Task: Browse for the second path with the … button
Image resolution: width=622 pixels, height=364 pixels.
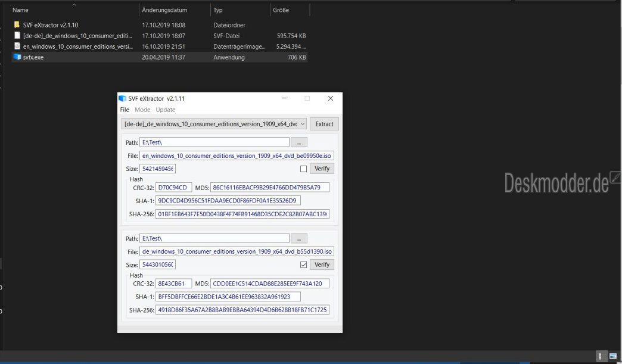Action: click(298, 239)
